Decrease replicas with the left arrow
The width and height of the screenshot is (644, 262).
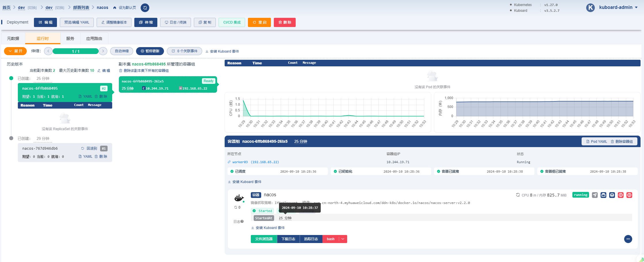(x=48, y=51)
